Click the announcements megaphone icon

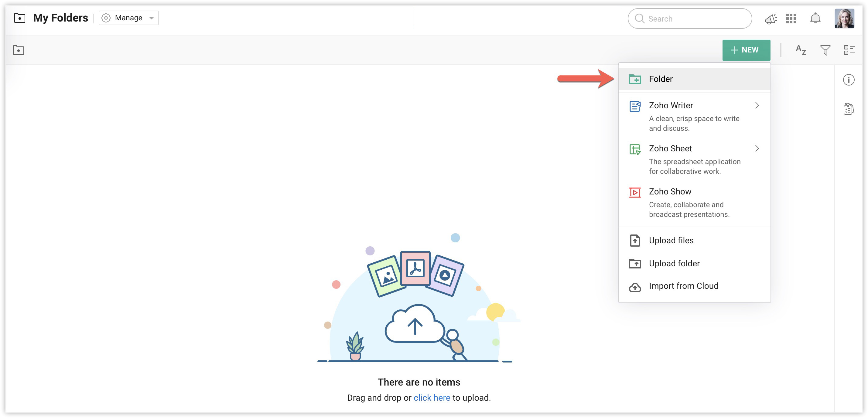[x=771, y=19]
